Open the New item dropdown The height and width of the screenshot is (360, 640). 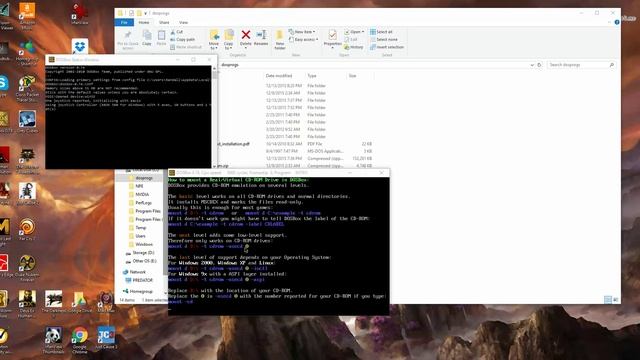click(x=302, y=32)
